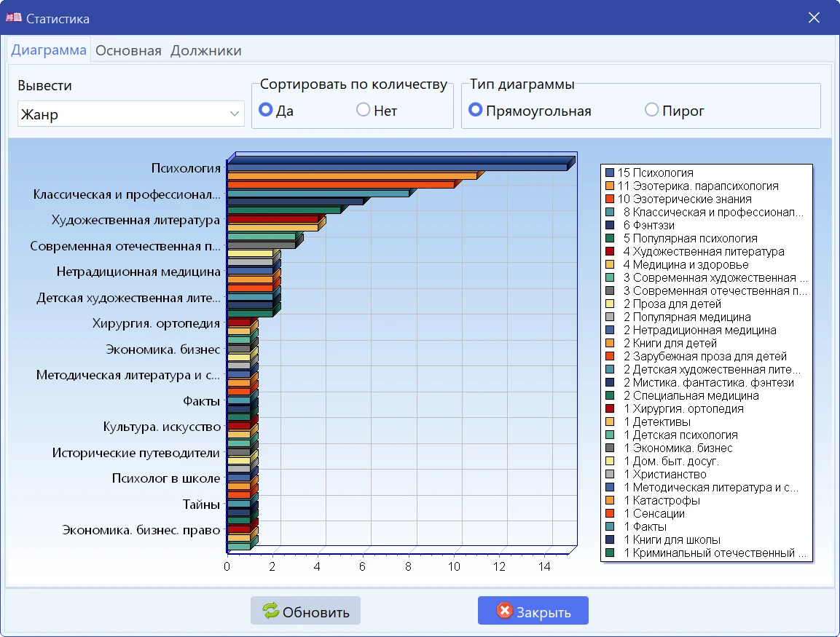Click legend entry '5 Популярная психология'

coord(690,239)
